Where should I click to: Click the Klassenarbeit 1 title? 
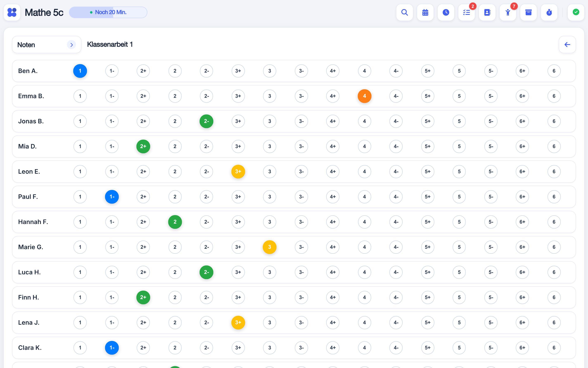click(x=110, y=45)
